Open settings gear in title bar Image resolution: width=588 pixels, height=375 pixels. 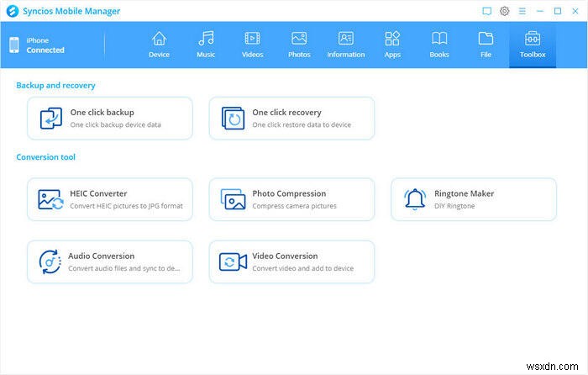[x=504, y=11]
